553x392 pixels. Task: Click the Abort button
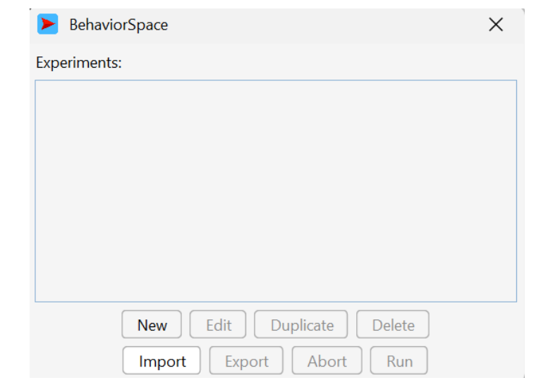327,361
